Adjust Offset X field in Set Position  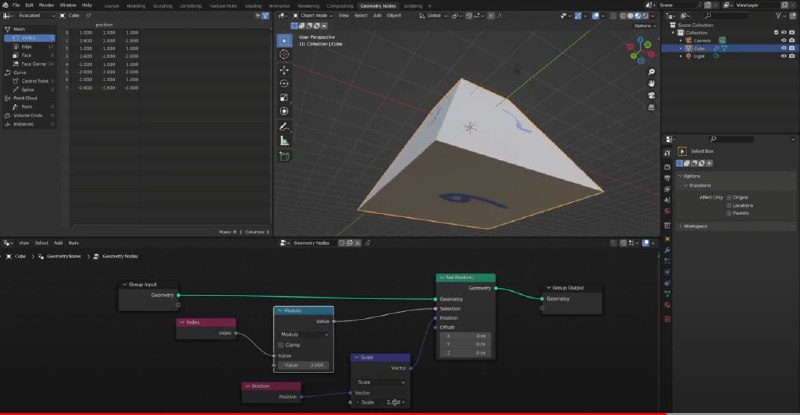point(465,336)
